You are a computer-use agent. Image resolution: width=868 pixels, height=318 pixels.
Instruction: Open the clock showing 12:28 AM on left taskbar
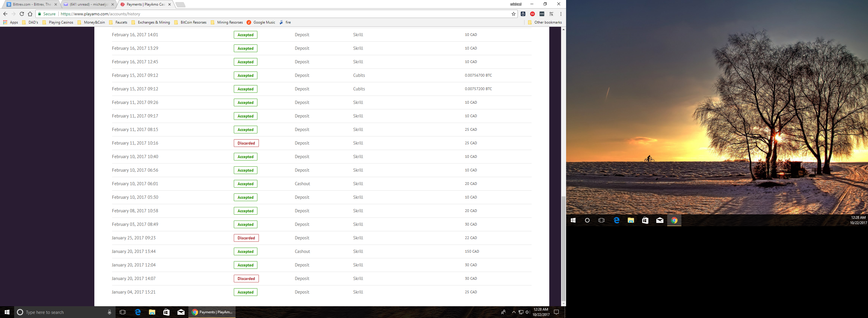(x=541, y=312)
